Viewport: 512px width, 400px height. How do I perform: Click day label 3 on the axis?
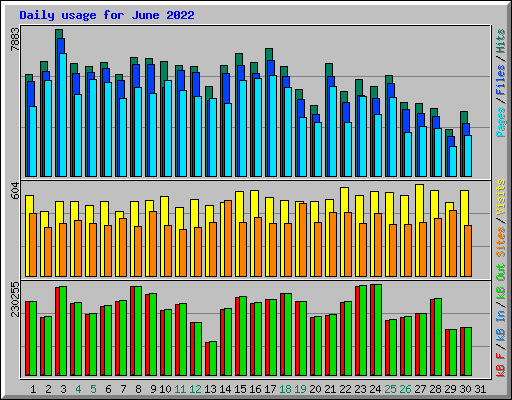point(63,389)
